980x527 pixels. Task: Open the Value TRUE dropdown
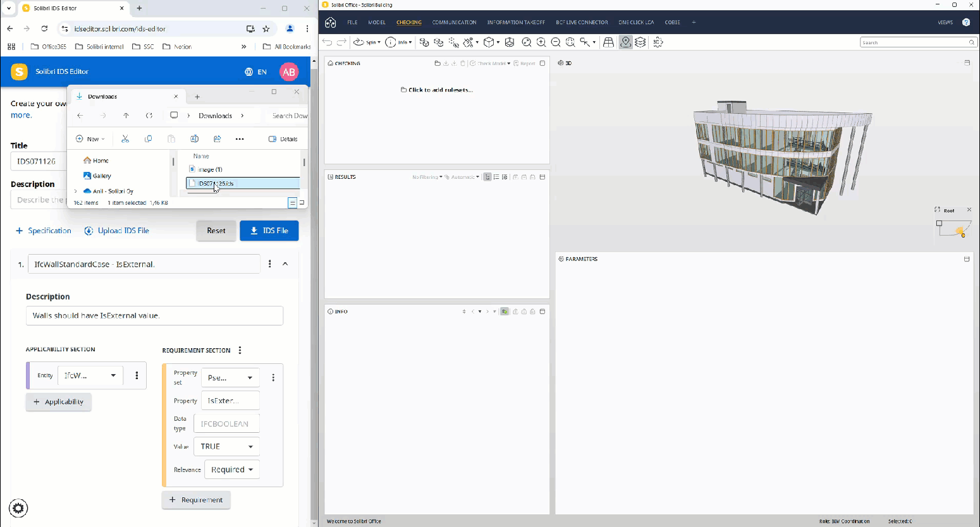point(226,447)
